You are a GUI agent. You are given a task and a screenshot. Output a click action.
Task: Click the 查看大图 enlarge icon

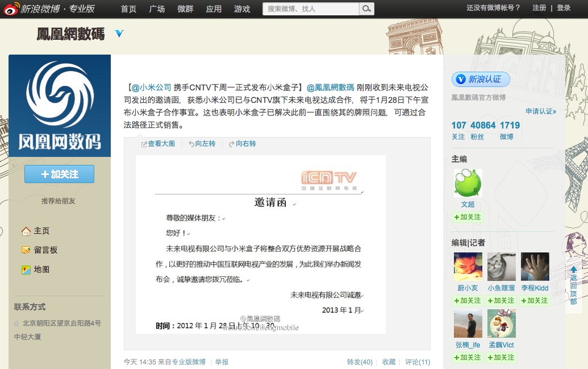point(144,144)
